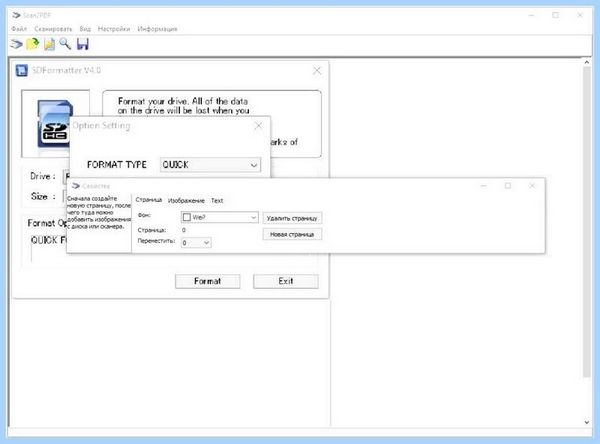Expand the Переместить page number dropdown
The image size is (600, 444).
(196, 243)
